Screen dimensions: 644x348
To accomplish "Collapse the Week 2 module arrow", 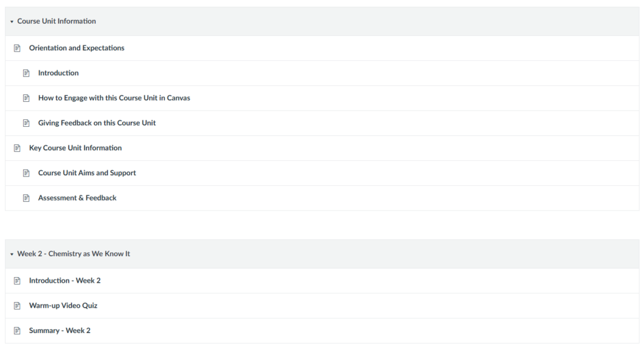I will coord(12,254).
